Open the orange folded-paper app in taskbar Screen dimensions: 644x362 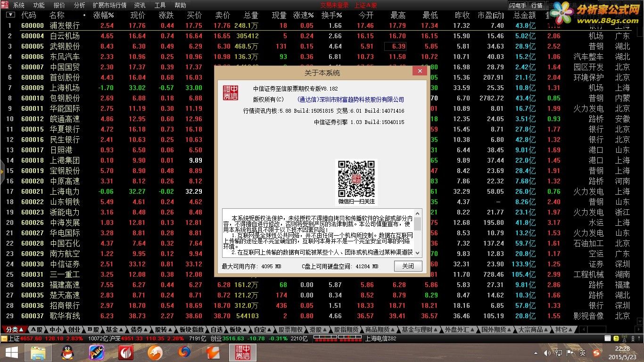tap(214, 352)
